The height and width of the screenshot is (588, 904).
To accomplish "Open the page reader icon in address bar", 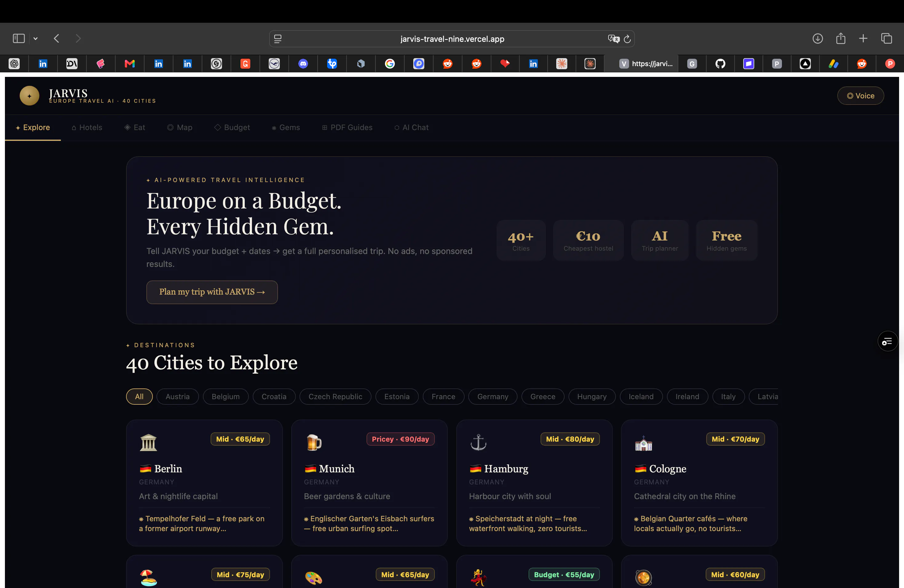I will (x=278, y=39).
